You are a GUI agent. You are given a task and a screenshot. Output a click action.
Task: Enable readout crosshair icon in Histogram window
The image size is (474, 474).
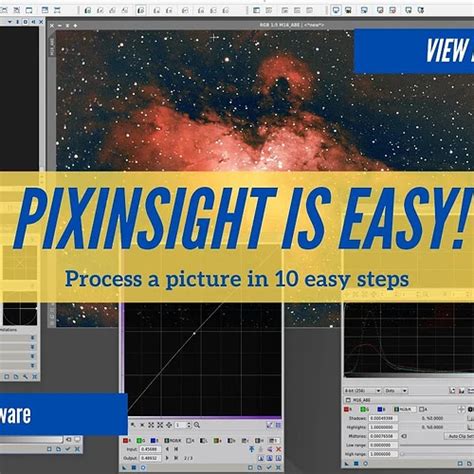point(461,409)
